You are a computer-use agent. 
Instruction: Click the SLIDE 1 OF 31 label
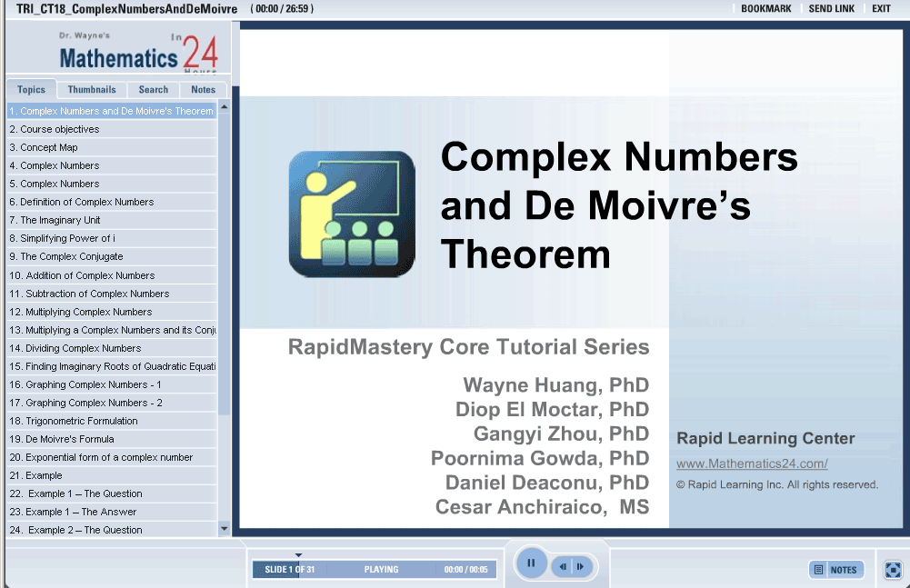290,570
